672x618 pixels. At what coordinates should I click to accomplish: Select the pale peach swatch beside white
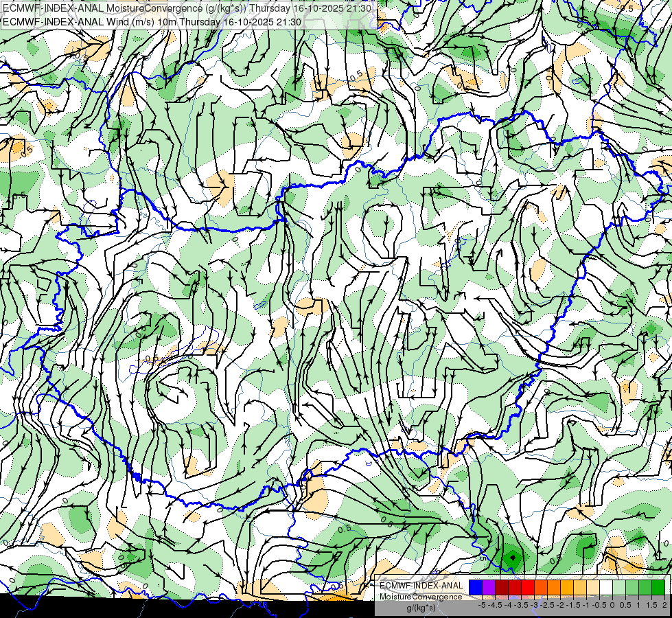coord(593,587)
